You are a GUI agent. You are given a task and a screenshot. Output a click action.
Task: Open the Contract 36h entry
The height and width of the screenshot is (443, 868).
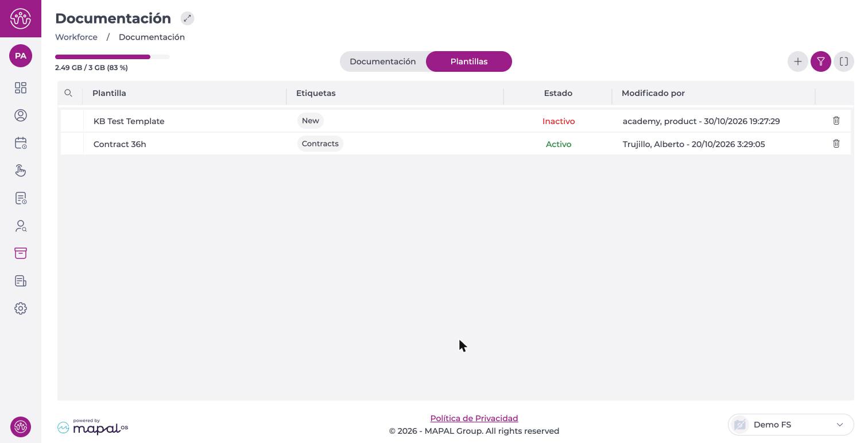coord(120,144)
